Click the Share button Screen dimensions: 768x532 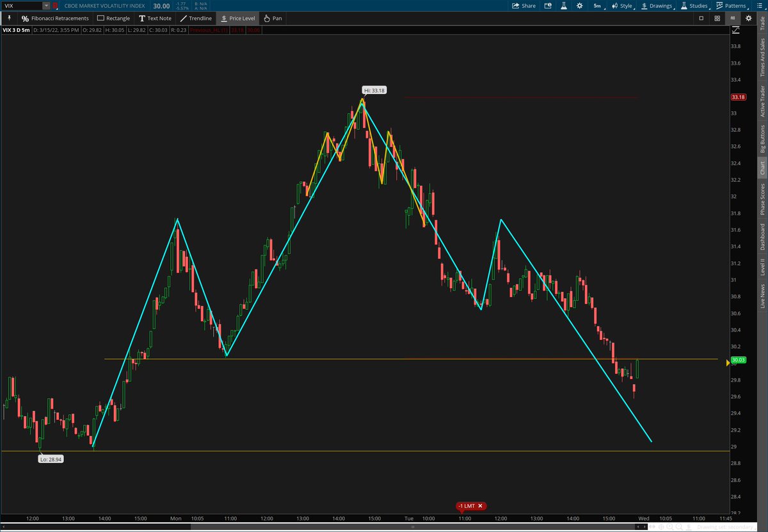point(524,6)
